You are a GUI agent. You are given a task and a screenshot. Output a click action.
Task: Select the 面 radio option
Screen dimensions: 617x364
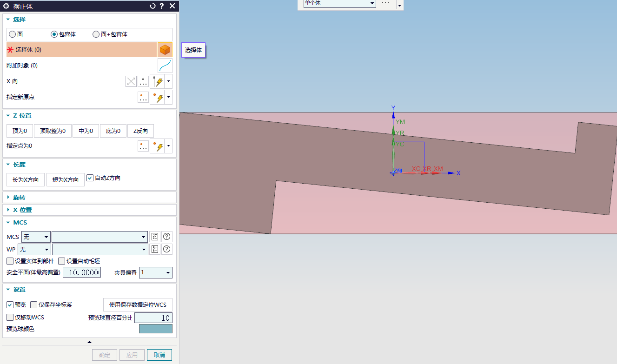click(x=13, y=34)
